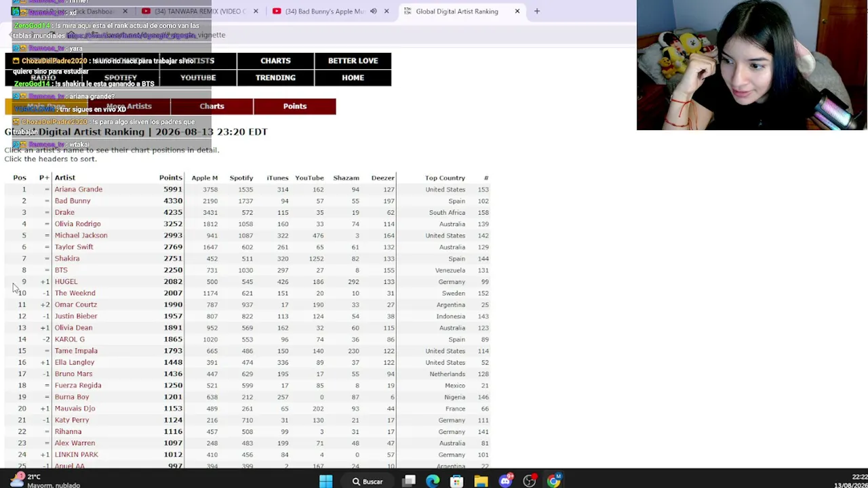Sort by the Artist column header
This screenshot has height=488, width=868.
tap(65, 178)
